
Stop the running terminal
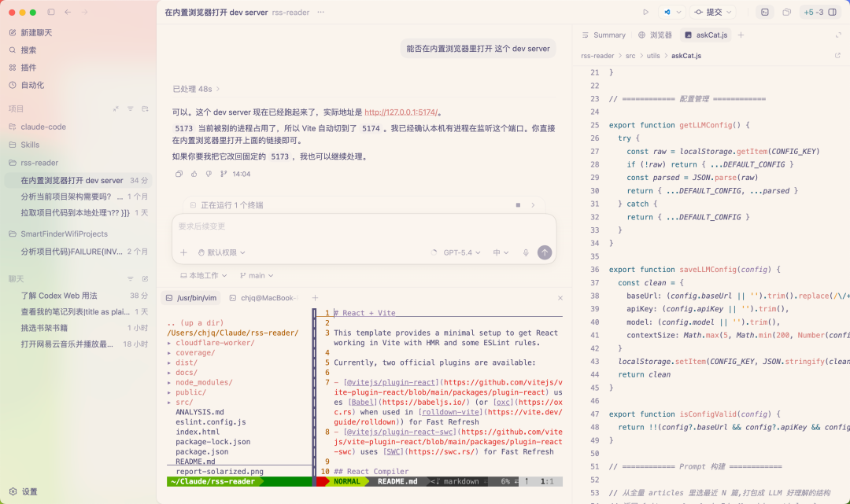[x=518, y=205]
